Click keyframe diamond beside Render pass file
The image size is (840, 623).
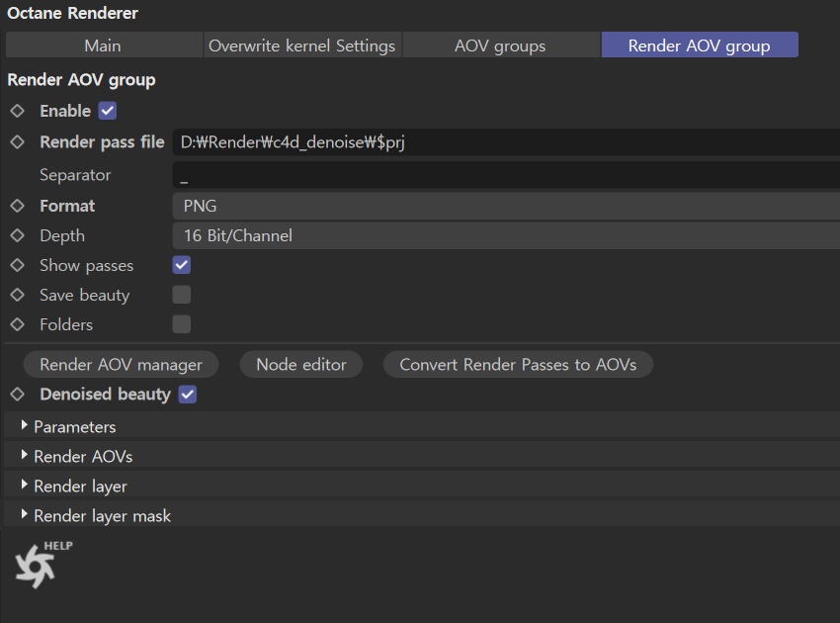pos(18,142)
